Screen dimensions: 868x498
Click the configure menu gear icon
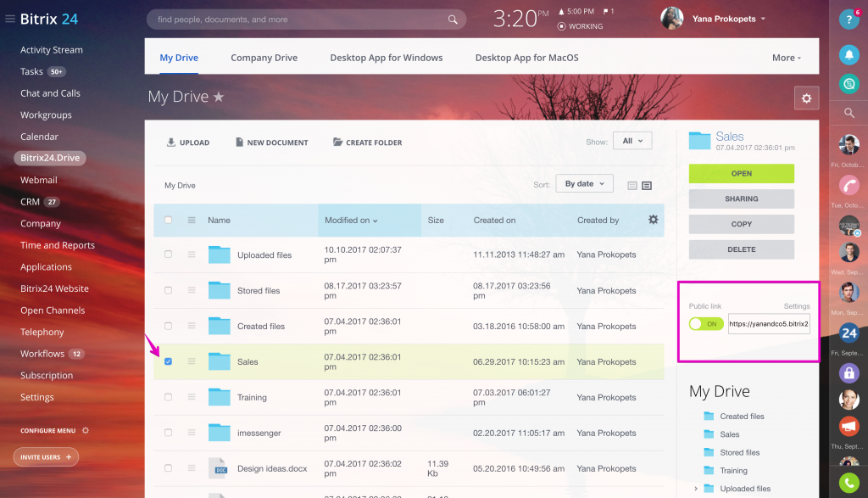pos(86,430)
